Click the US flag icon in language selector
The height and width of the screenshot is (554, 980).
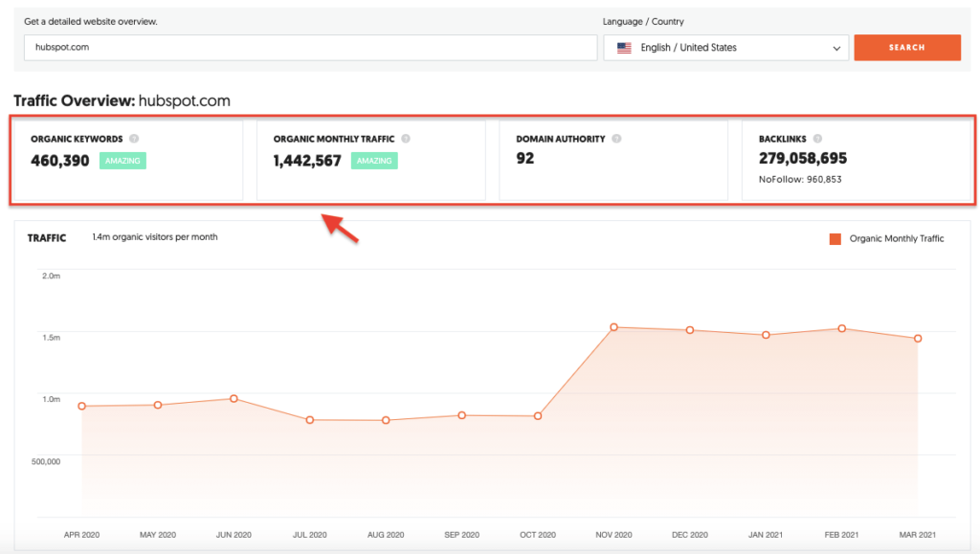623,47
